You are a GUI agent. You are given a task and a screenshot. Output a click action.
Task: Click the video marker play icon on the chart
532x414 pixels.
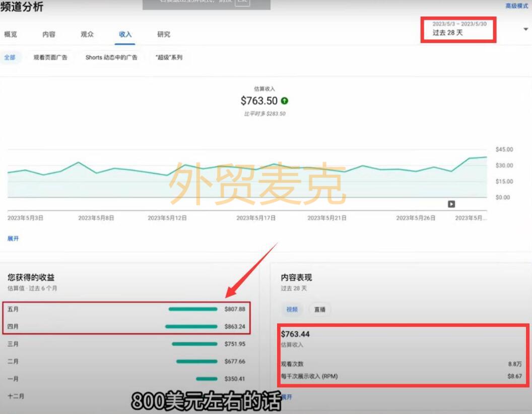[x=451, y=204]
